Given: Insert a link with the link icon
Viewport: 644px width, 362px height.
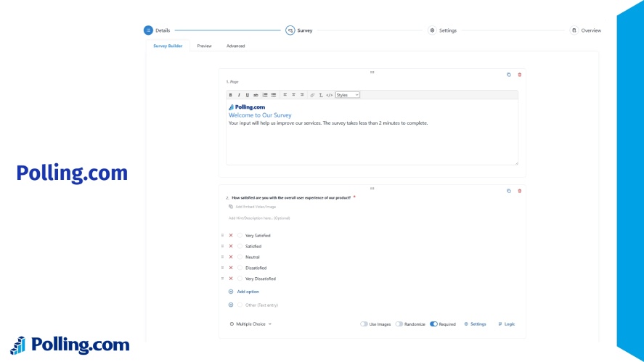Looking at the screenshot, I should (x=312, y=95).
